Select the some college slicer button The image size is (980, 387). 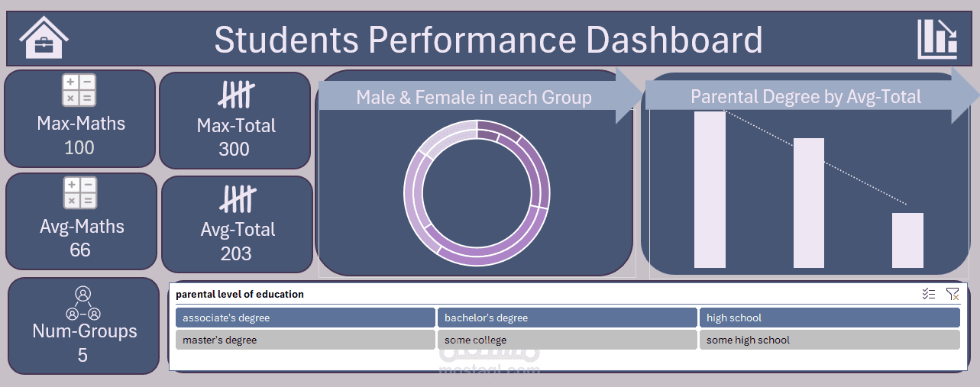pos(567,340)
